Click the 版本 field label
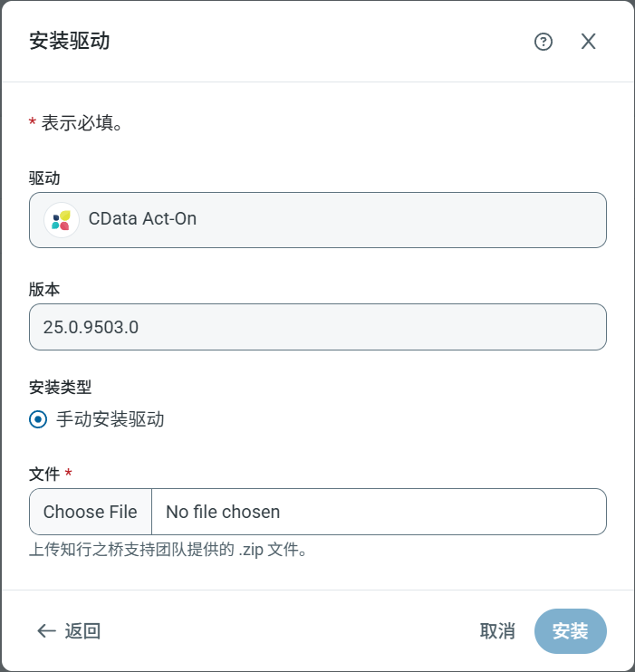 (x=45, y=289)
